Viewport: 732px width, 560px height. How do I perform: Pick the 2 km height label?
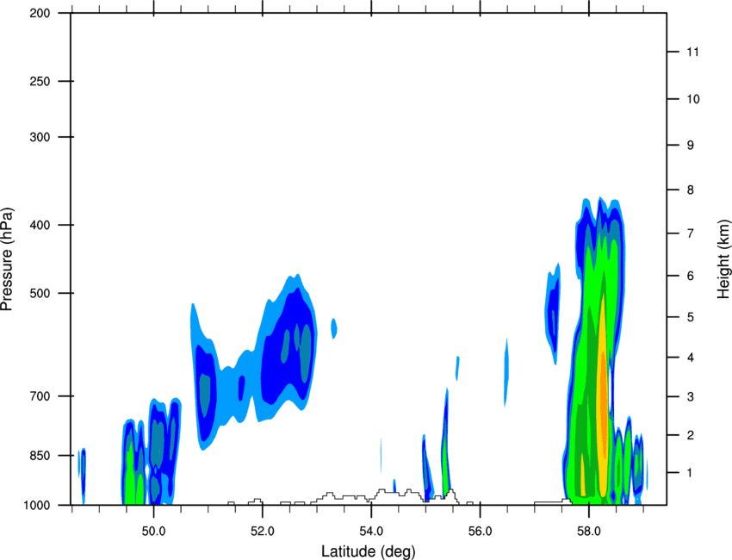click(690, 435)
